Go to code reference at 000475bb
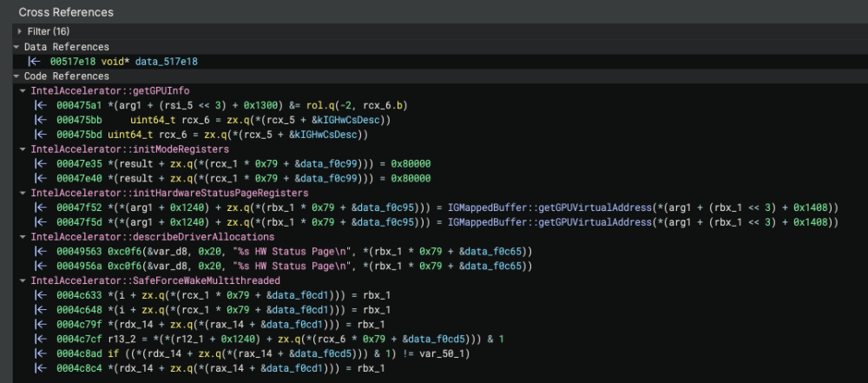Image resolution: width=868 pixels, height=383 pixels. pos(80,120)
